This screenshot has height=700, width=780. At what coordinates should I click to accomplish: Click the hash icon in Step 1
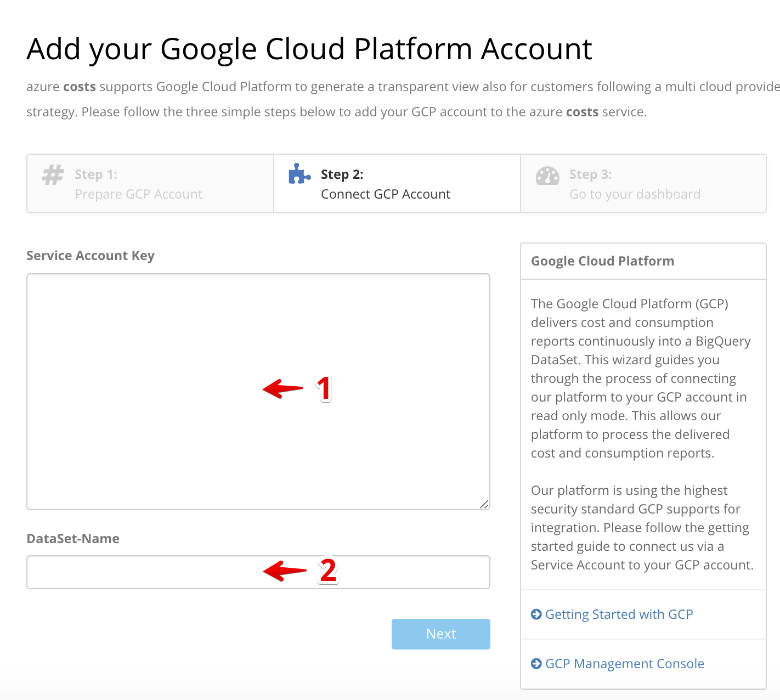pyautogui.click(x=53, y=175)
